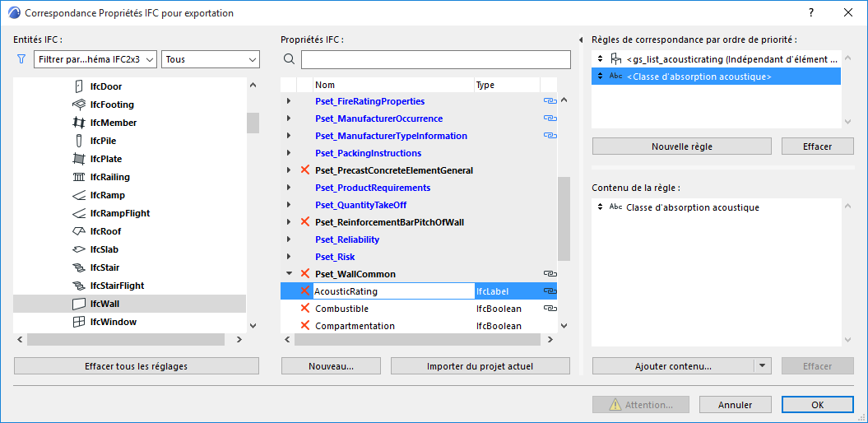This screenshot has height=423, width=868.
Task: Click the IfcRailing entity icon
Action: 79,177
